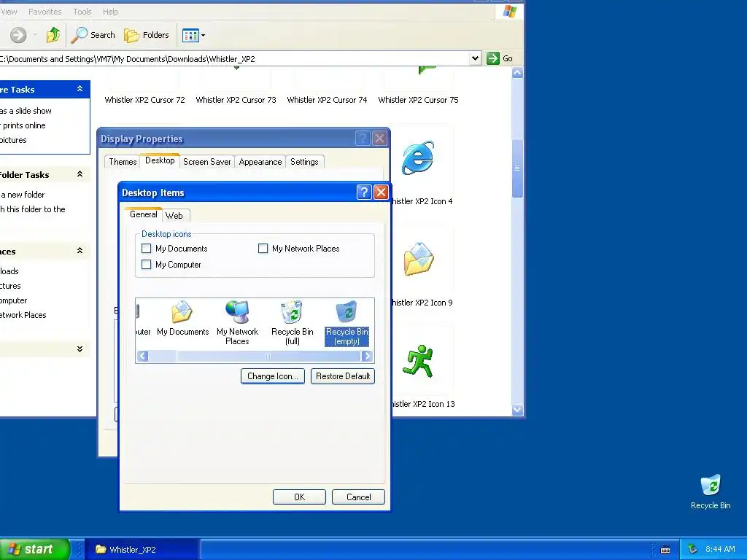Click Explorer vertical scrollbar thumb
Image resolution: width=747 pixels, height=560 pixels.
click(517, 168)
